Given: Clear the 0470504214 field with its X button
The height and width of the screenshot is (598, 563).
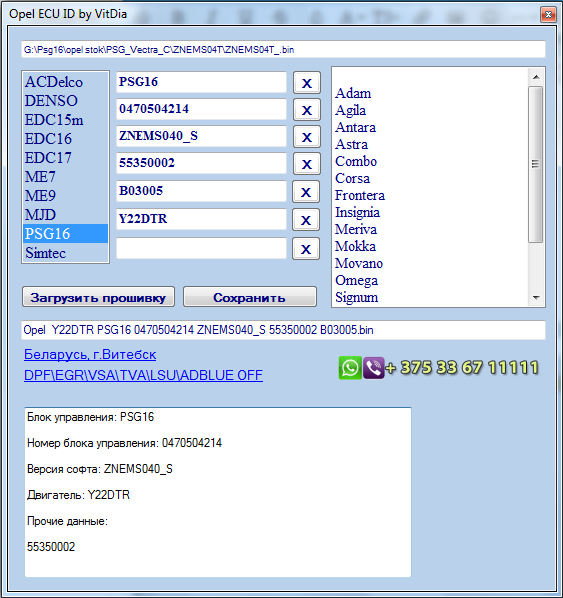Looking at the screenshot, I should coord(307,110).
